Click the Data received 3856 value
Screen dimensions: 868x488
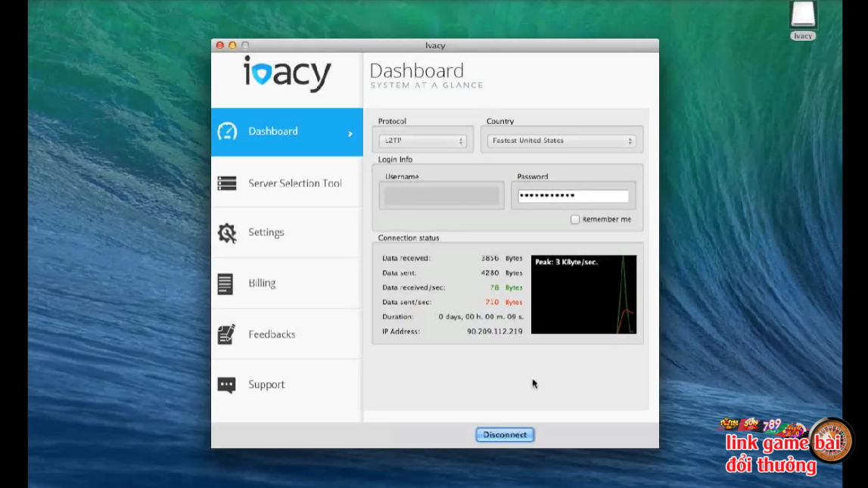(x=490, y=259)
